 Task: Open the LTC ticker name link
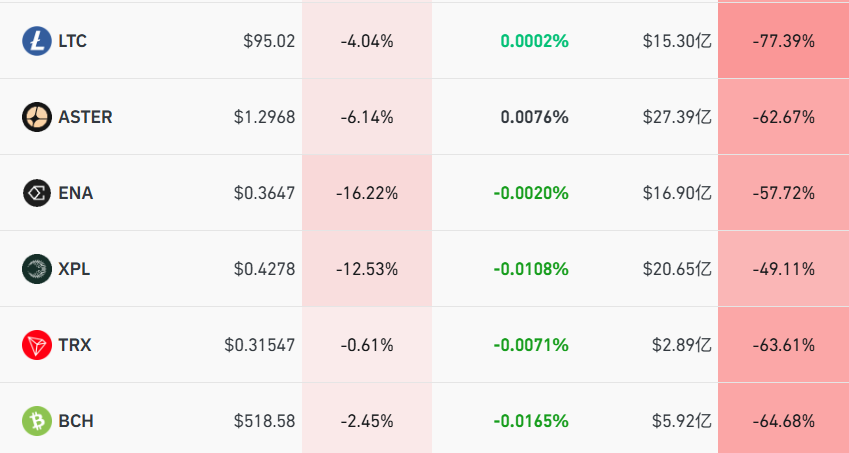pos(73,41)
